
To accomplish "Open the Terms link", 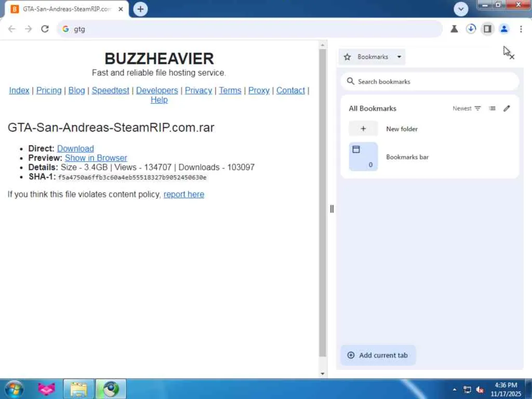I will pyautogui.click(x=230, y=90).
